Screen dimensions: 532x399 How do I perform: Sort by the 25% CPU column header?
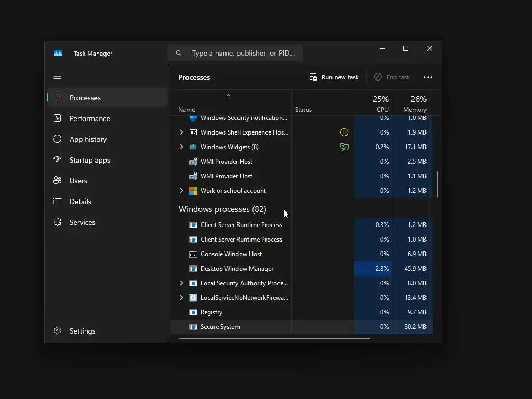click(373, 103)
